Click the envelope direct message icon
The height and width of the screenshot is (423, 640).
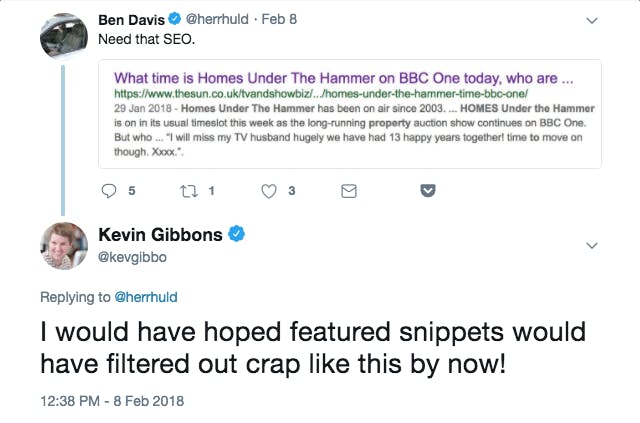[x=348, y=191]
